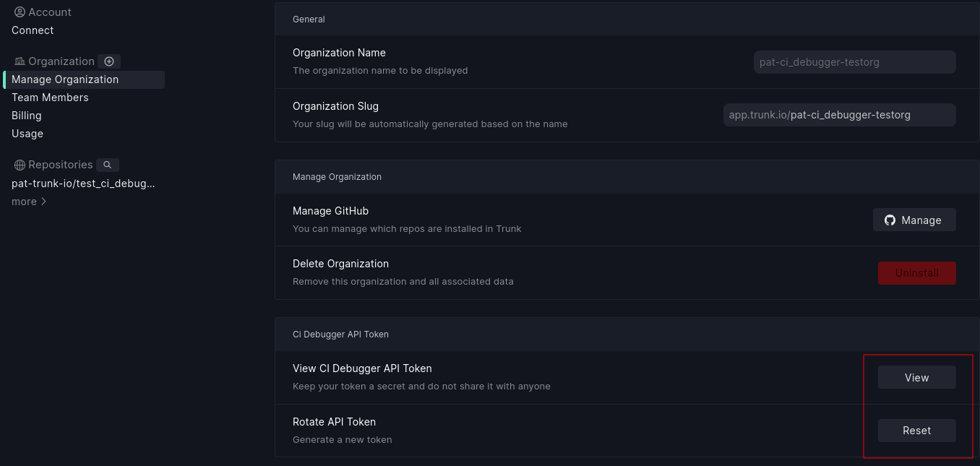This screenshot has width=980, height=466.
Task: Click the Delete Organization label
Action: pos(340,264)
